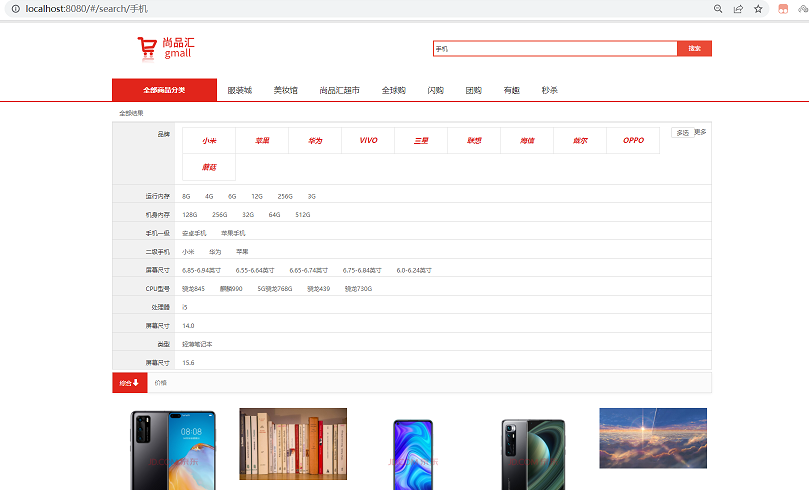Filter 机身内存 by 512G
This screenshot has width=809, height=490.
(303, 215)
